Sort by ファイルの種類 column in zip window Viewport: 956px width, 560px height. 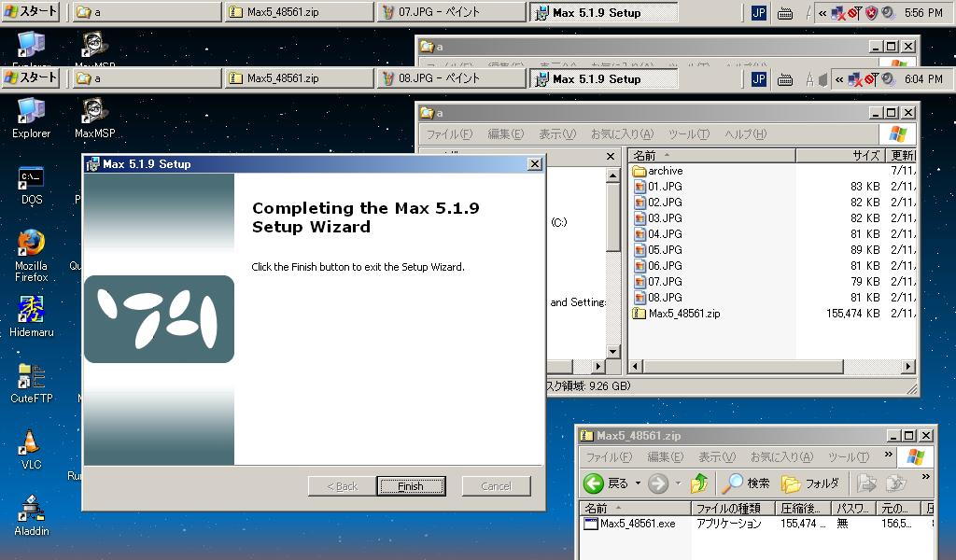734,509
